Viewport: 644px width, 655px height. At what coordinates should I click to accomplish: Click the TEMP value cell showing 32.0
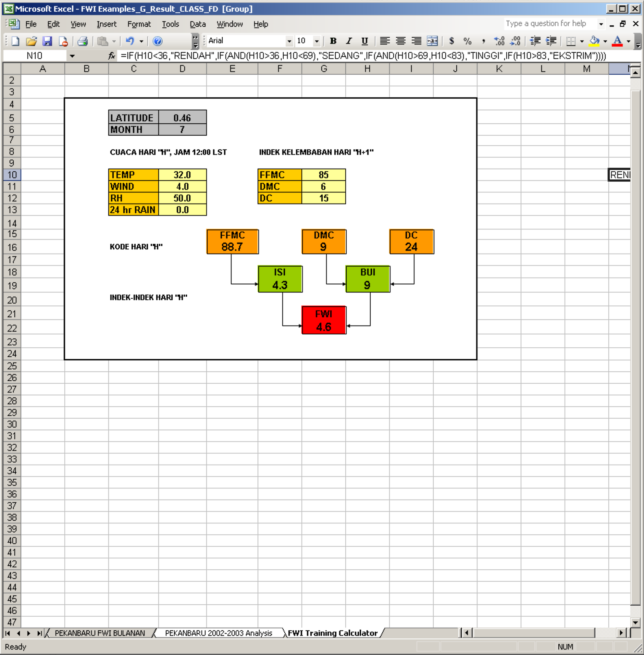182,175
